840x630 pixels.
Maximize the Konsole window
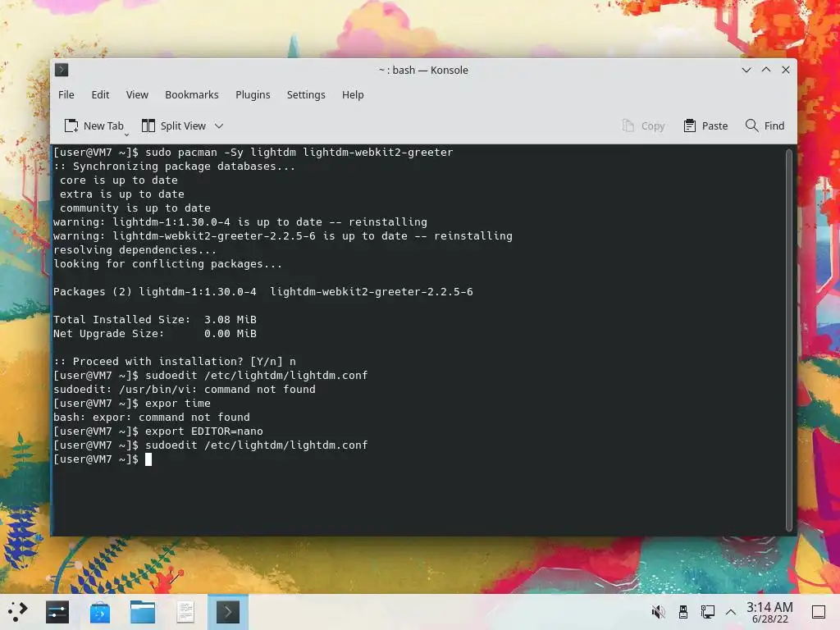tap(766, 70)
